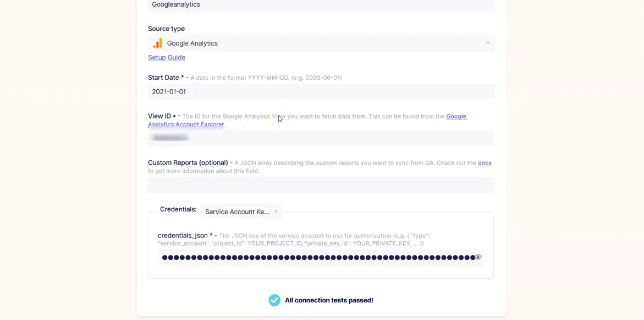Click the 'All connection tests passed!' message

coord(329,300)
